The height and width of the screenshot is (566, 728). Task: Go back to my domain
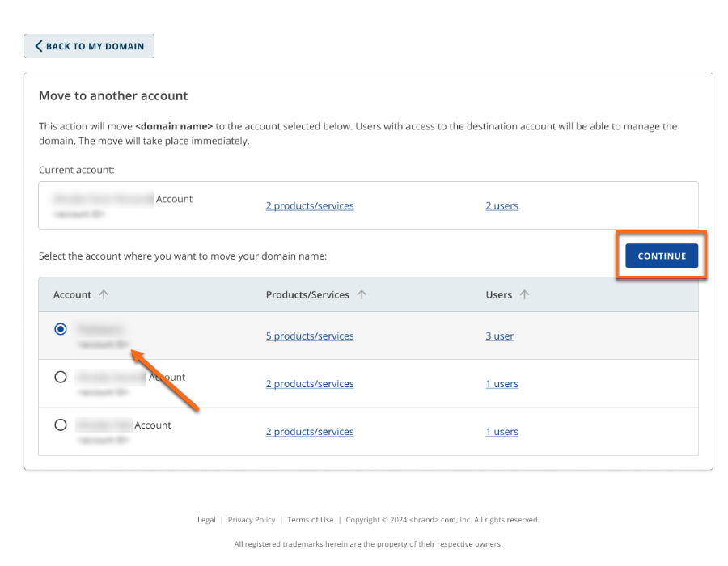(89, 46)
